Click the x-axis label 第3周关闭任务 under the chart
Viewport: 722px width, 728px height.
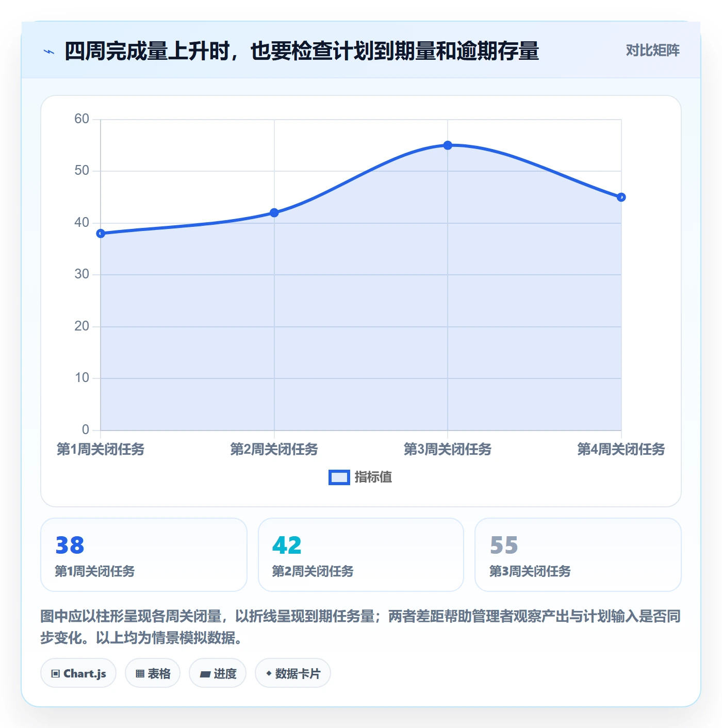click(x=448, y=449)
